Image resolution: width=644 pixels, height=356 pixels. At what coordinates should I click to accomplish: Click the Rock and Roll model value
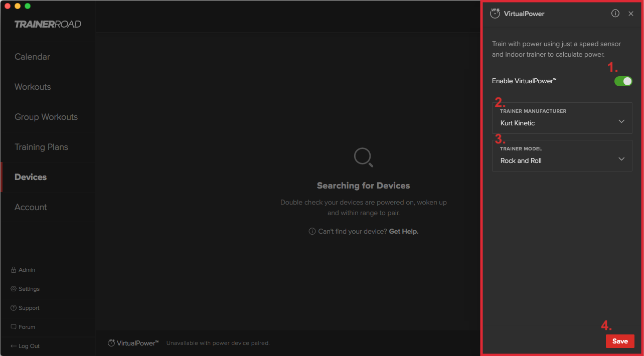coord(521,160)
